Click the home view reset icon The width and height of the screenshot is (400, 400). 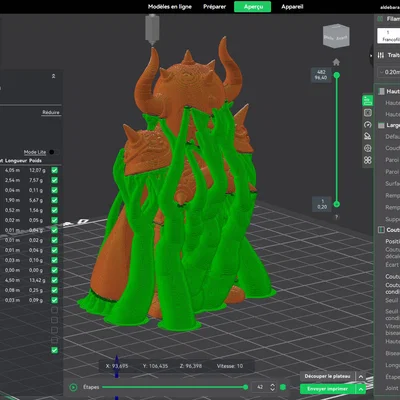(x=336, y=62)
